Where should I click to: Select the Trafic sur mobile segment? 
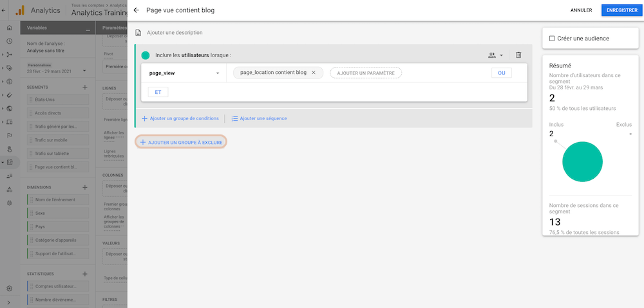[x=58, y=140]
